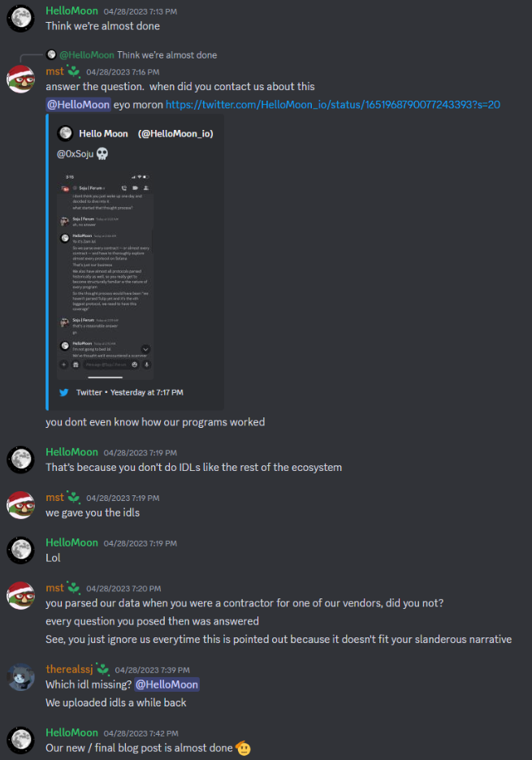Click HelloMoon's avatar beside the 'Lol' message
The height and width of the screenshot is (760, 532).
click(20, 551)
